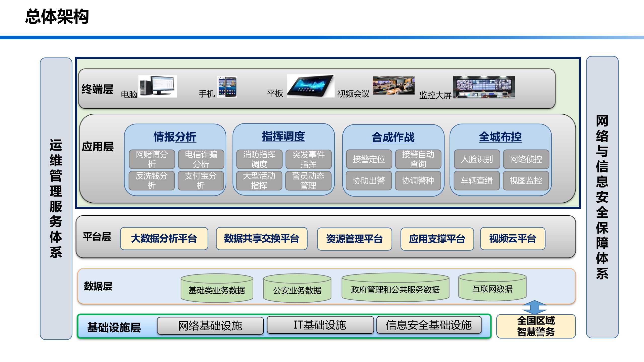Click the 总体架构 slide title

57,16
